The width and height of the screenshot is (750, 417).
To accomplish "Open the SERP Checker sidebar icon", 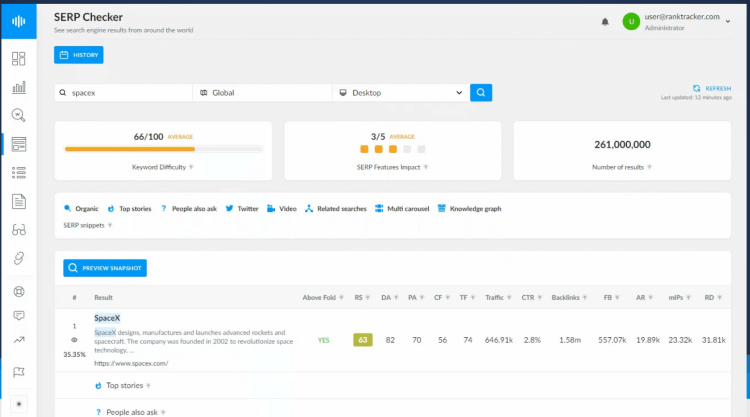I will (x=19, y=144).
